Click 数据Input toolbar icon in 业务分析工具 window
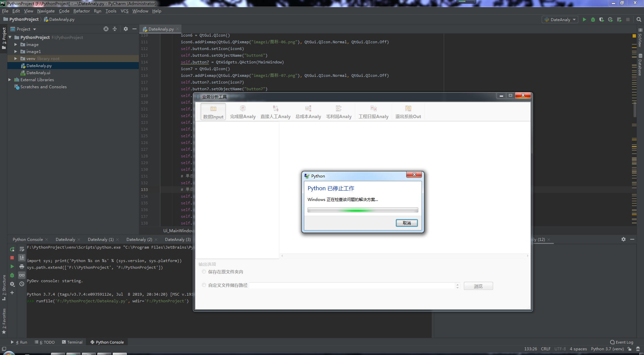This screenshot has width=644, height=355. pos(213,112)
